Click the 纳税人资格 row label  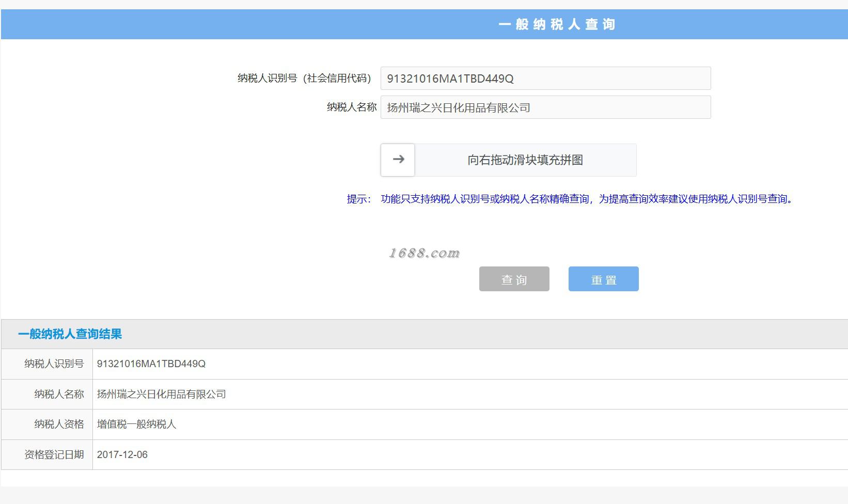pos(59,424)
